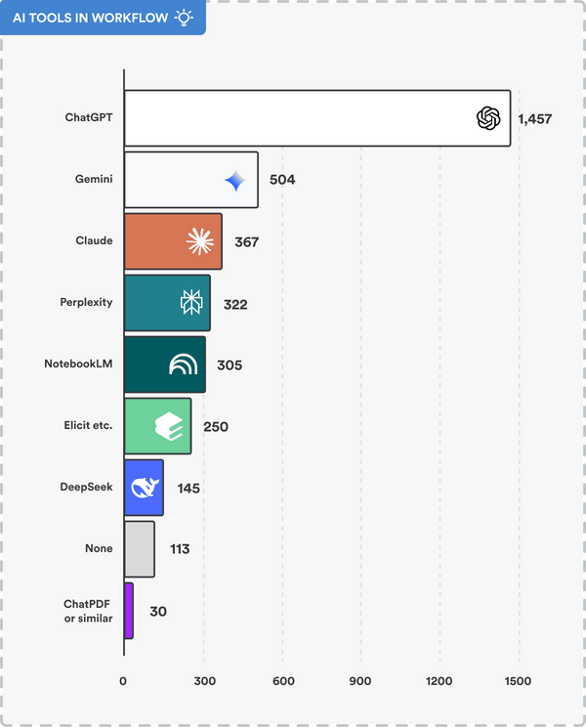Image resolution: width=586 pixels, height=728 pixels.
Task: Click the Perplexity axis label
Action: [x=86, y=302]
